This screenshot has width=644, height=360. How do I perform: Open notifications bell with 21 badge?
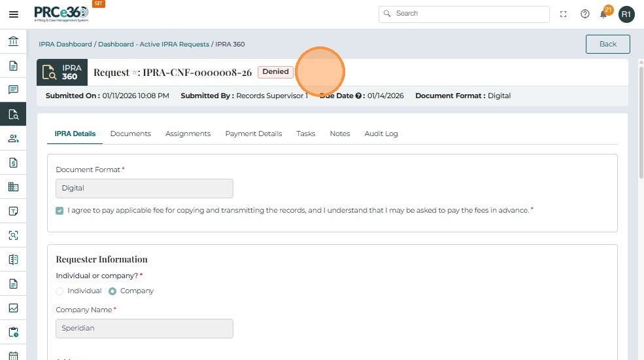coord(605,13)
